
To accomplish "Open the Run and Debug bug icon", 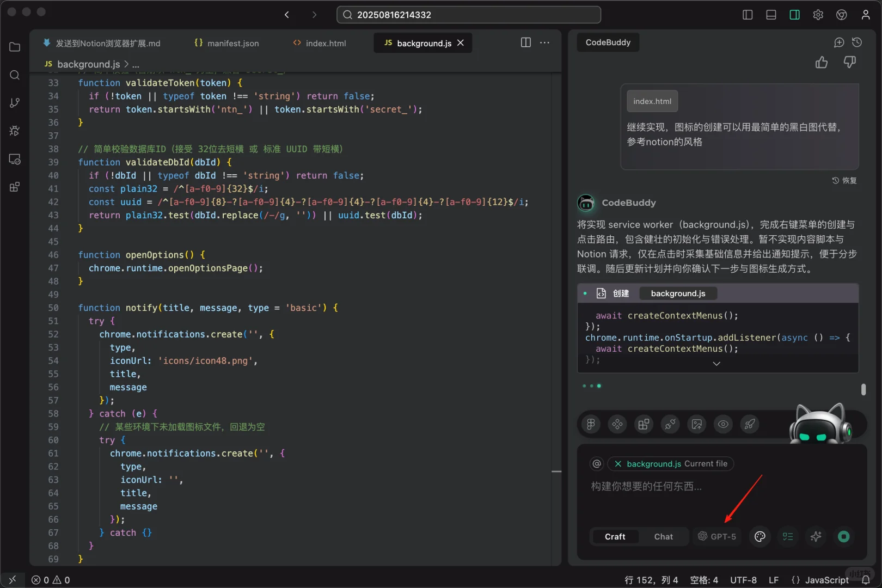I will [15, 131].
